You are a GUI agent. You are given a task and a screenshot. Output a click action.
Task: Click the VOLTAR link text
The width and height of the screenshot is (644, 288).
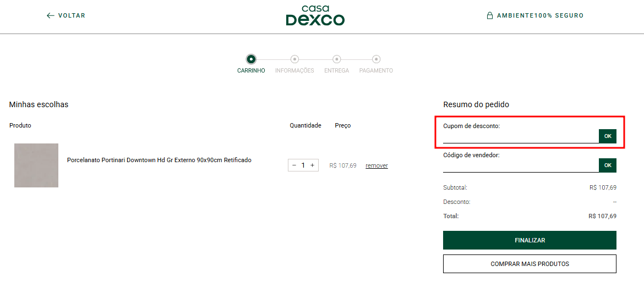(72, 16)
